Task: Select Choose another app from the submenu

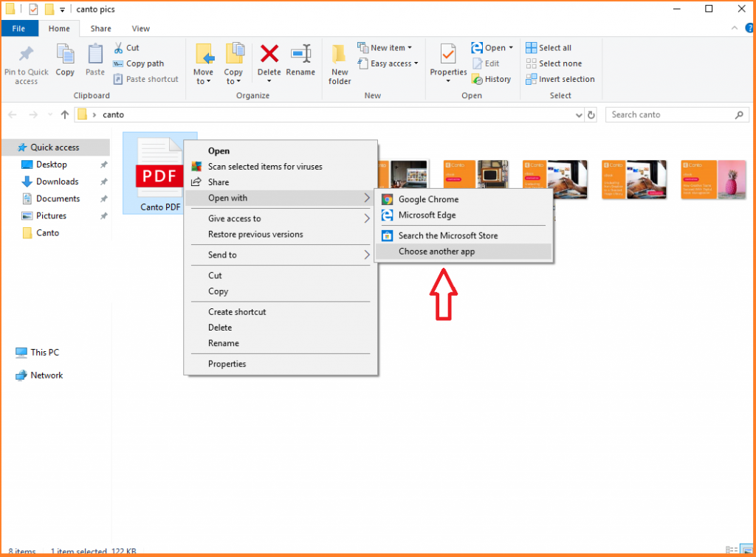Action: 436,252
